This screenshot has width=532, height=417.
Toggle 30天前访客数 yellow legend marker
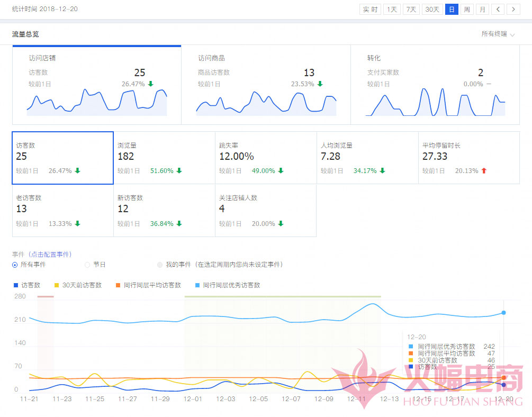[57, 285]
